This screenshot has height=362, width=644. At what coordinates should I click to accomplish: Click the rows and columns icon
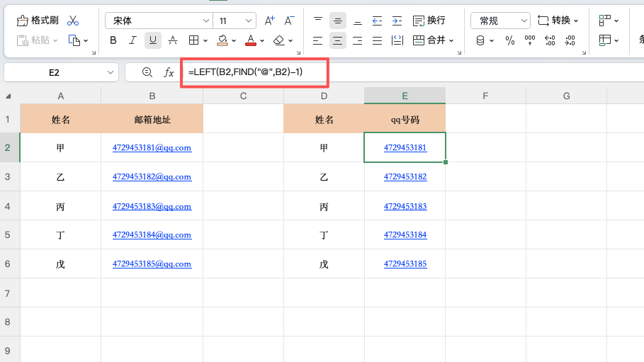tap(604, 21)
